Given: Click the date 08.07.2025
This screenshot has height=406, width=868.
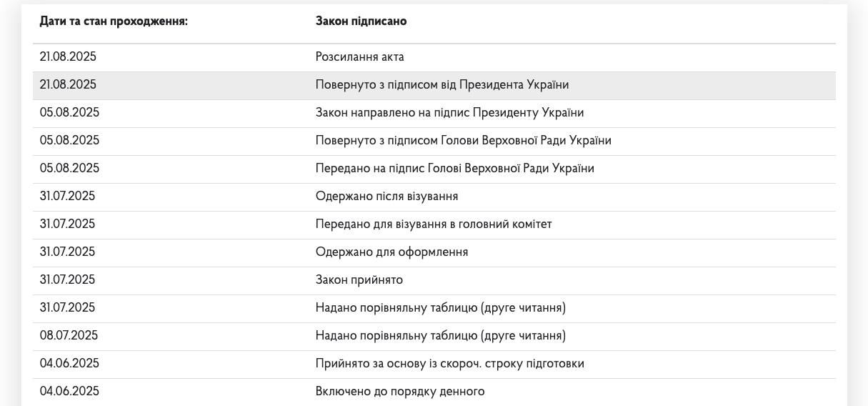Looking at the screenshot, I should [x=69, y=336].
